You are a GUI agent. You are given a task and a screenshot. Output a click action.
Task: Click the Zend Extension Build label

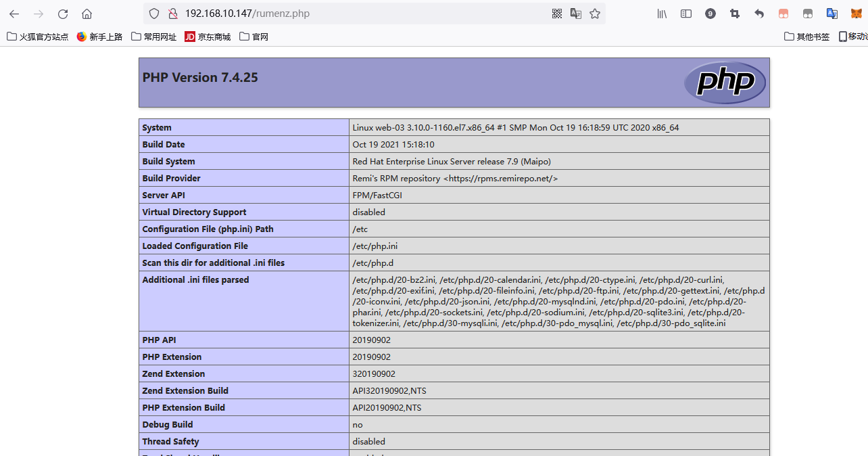pyautogui.click(x=185, y=390)
